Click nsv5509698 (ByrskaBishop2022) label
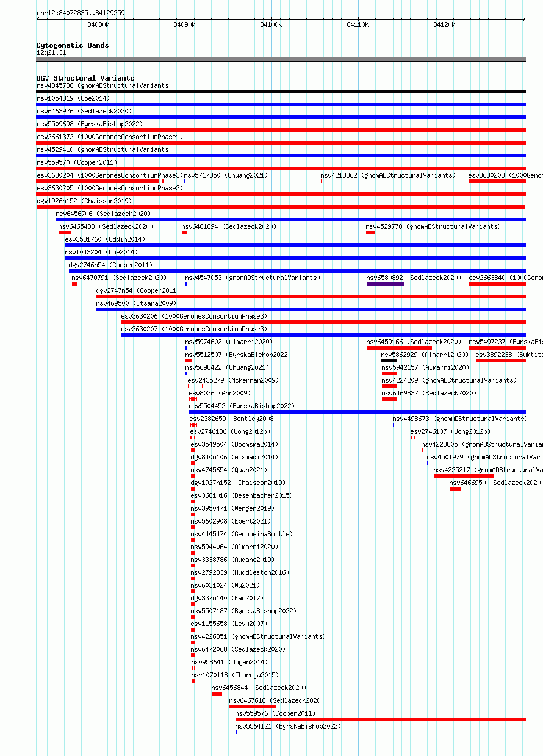 point(90,124)
